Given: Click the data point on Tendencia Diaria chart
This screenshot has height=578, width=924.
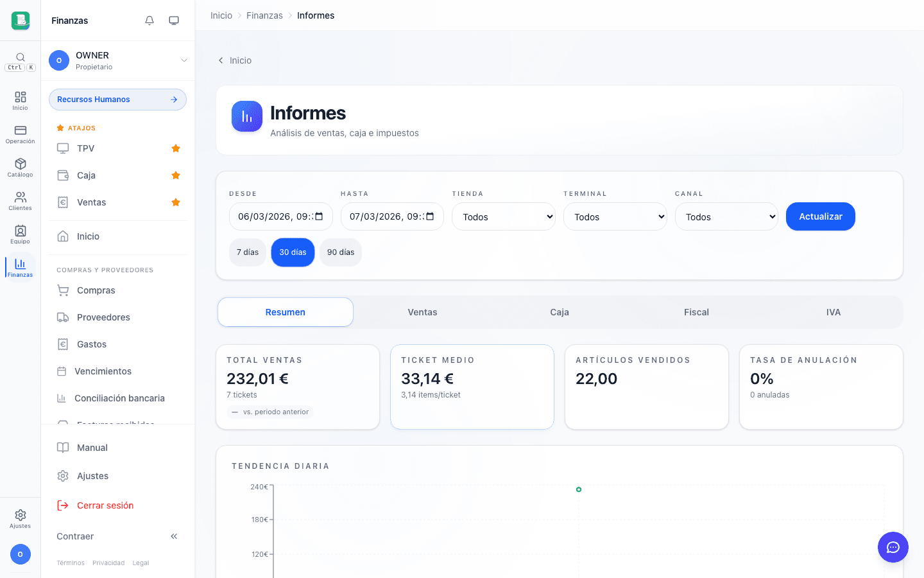Looking at the screenshot, I should pos(579,489).
